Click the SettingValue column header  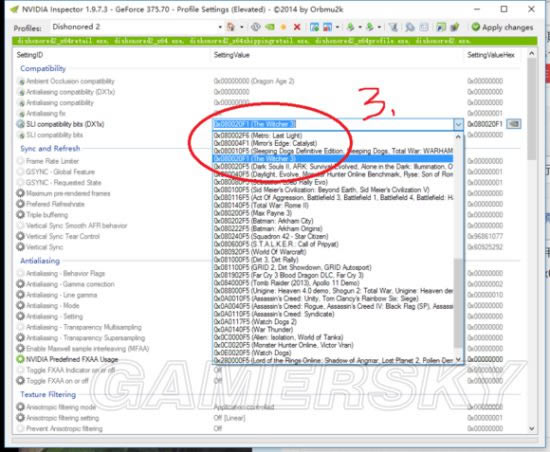point(232,55)
